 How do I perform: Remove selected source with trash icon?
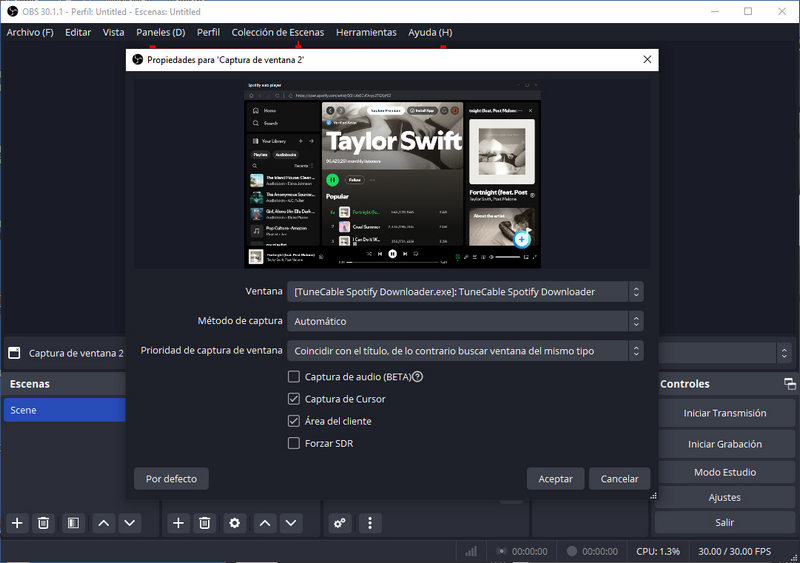tap(205, 523)
